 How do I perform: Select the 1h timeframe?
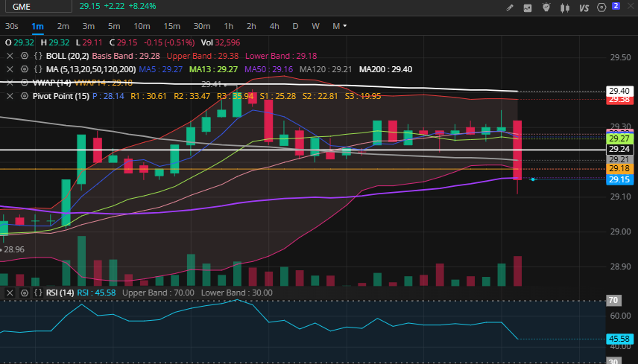point(229,26)
